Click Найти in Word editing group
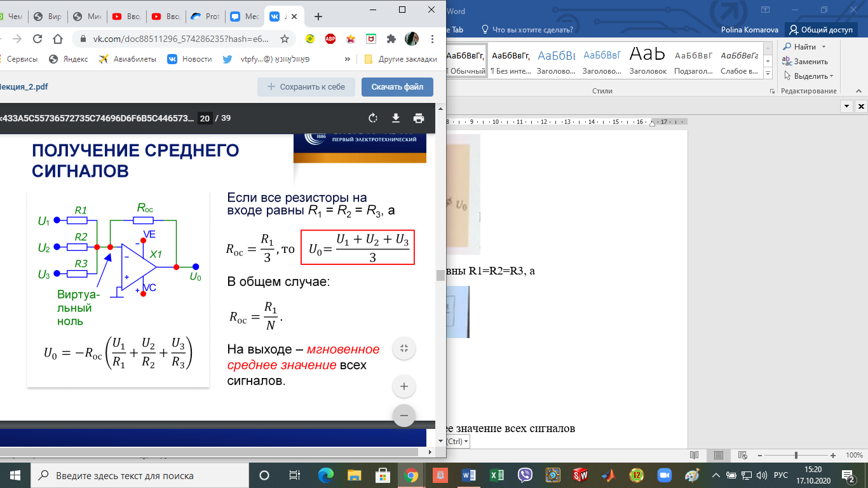This screenshot has width=868, height=488. pos(799,47)
